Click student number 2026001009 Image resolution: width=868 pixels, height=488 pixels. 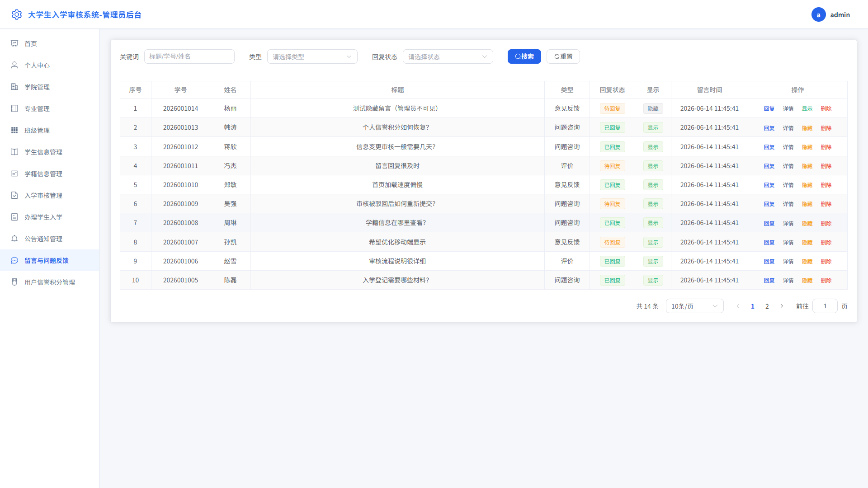tap(180, 204)
